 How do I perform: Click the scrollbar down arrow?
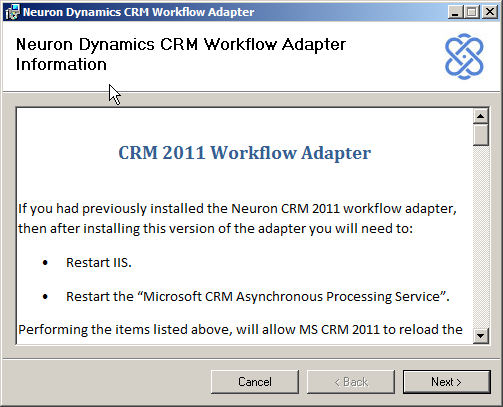tap(480, 336)
